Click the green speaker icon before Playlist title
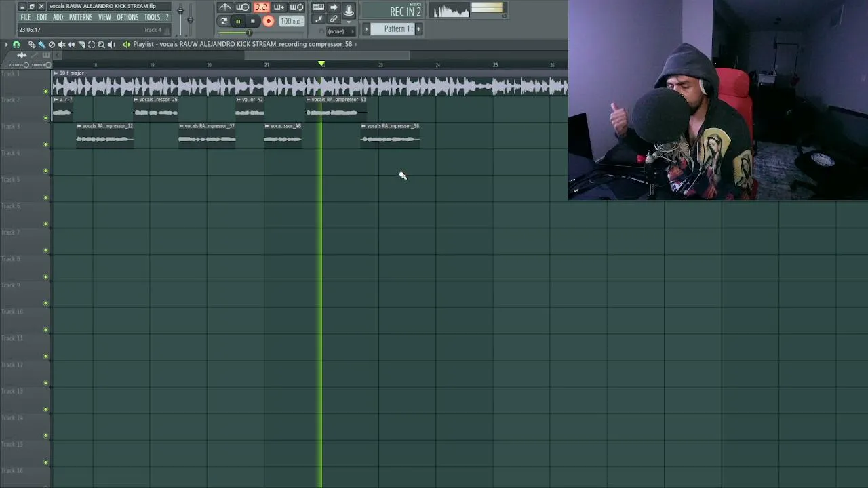Viewport: 868px width, 488px height. 126,45
